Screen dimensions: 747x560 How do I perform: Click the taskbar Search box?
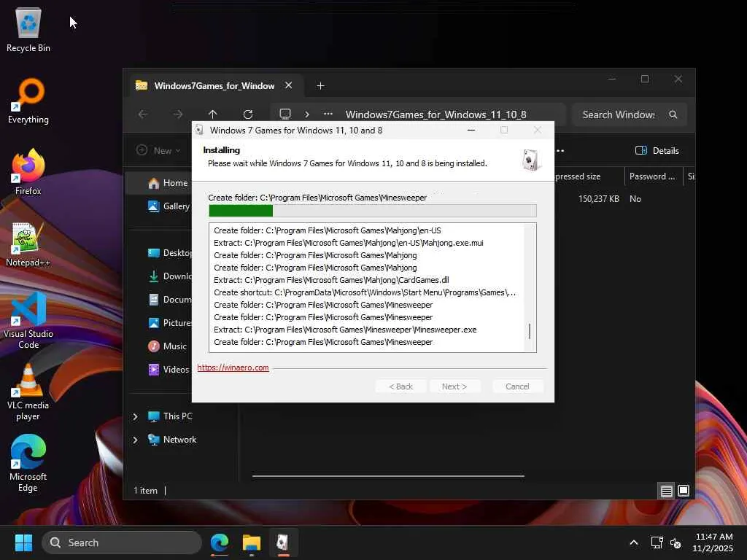click(122, 542)
